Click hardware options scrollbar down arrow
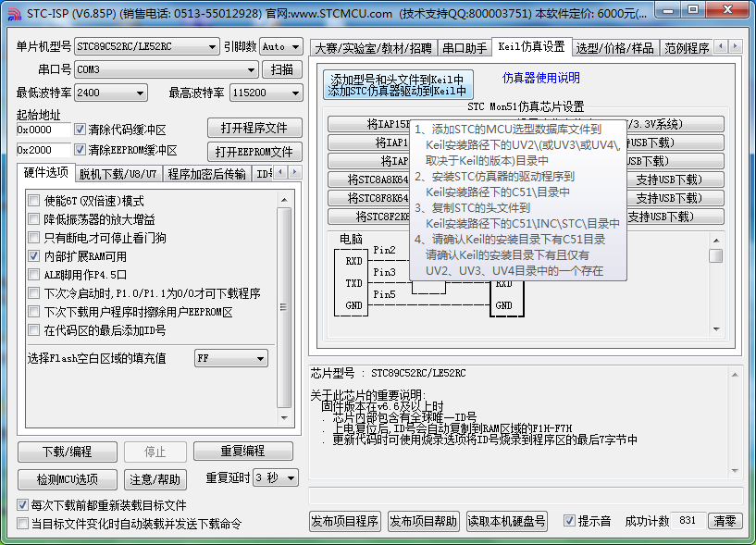Image resolution: width=756 pixels, height=545 pixels. (x=284, y=417)
